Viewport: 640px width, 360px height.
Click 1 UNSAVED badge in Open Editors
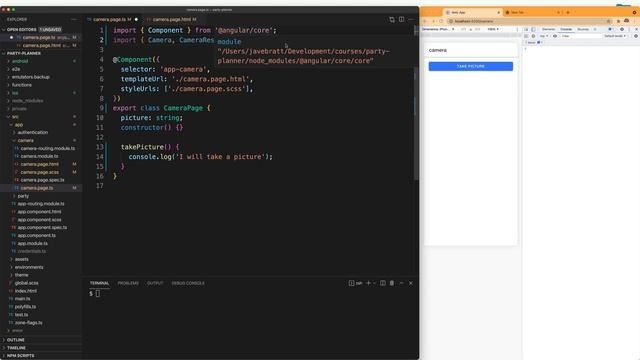pyautogui.click(x=50, y=29)
